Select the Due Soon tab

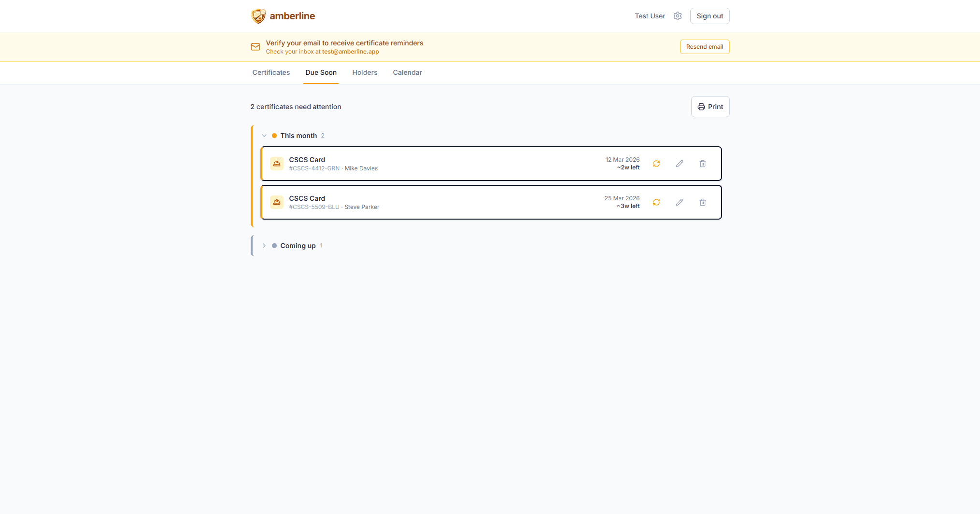[x=321, y=72]
